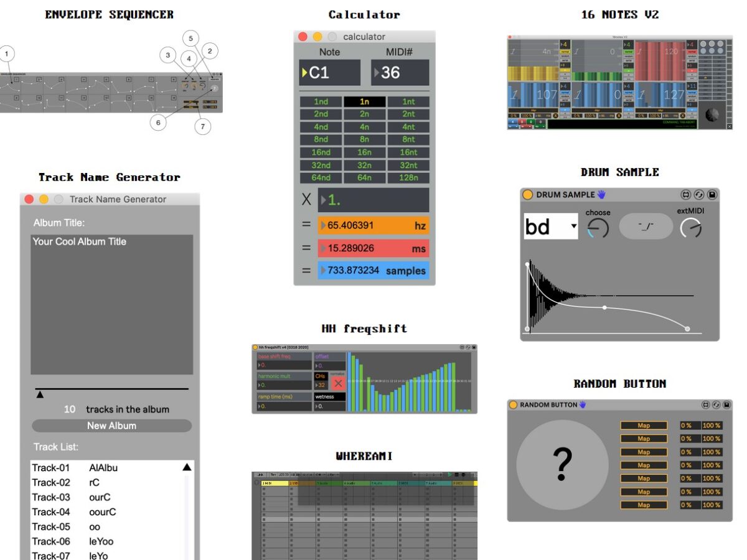Click the 10 tracks count number box

(70, 409)
